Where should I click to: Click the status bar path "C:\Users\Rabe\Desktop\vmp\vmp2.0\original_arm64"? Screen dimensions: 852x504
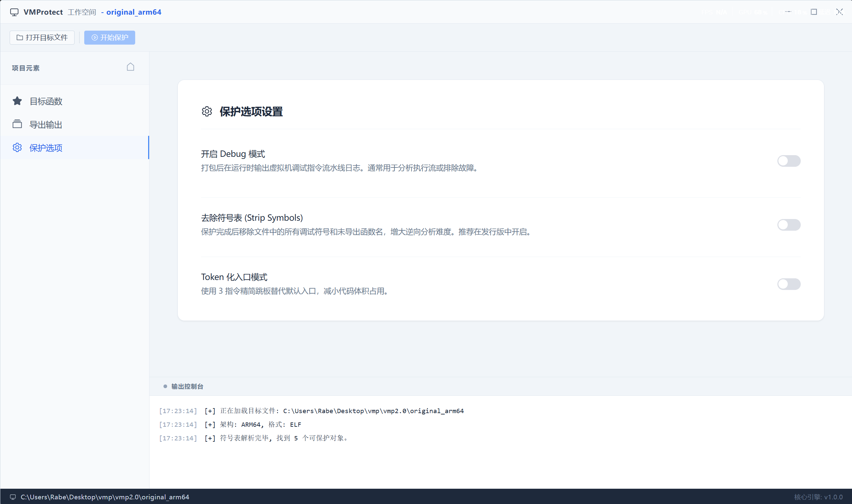tap(105, 497)
